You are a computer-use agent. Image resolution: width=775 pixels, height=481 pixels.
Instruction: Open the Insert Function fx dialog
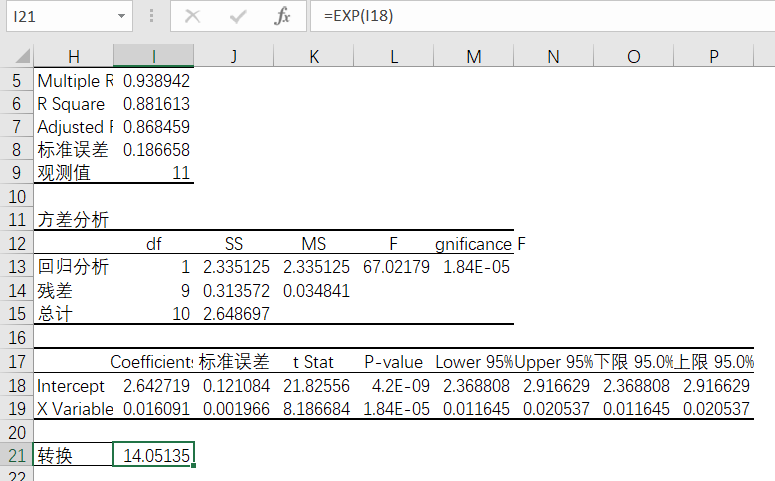pyautogui.click(x=283, y=17)
